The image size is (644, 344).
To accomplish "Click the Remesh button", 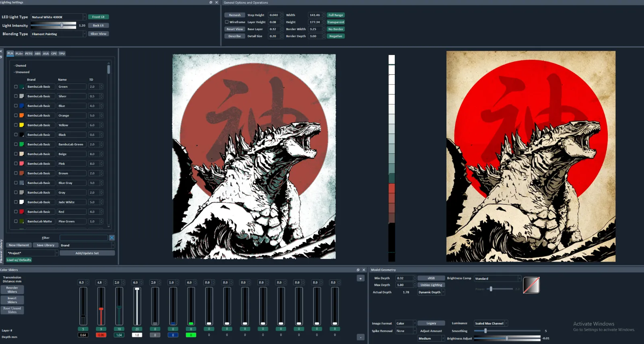I will pos(235,15).
